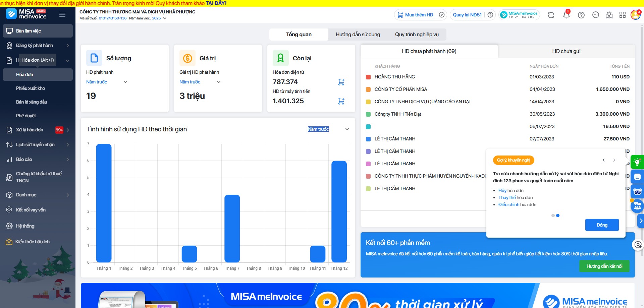Click the refresh sync icon in header
644x308 pixels.
pos(551,15)
